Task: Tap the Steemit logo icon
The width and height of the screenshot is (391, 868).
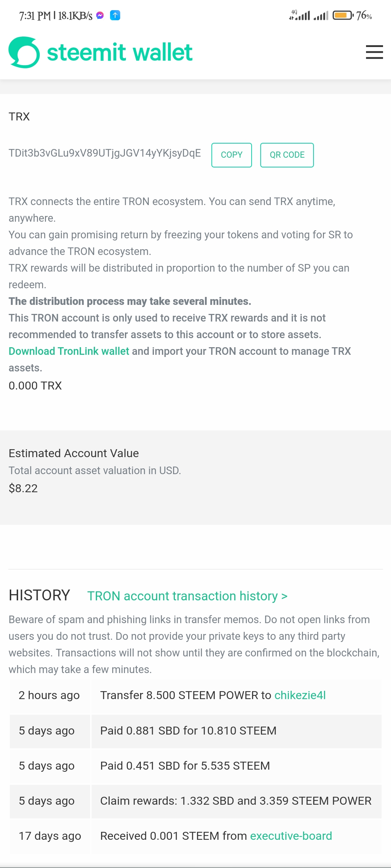Action: pyautogui.click(x=24, y=52)
